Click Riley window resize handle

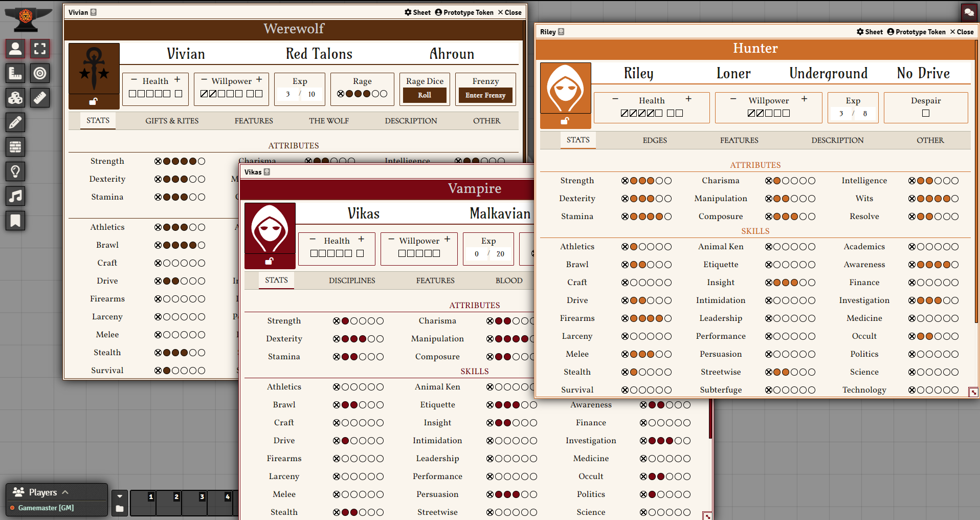click(973, 392)
